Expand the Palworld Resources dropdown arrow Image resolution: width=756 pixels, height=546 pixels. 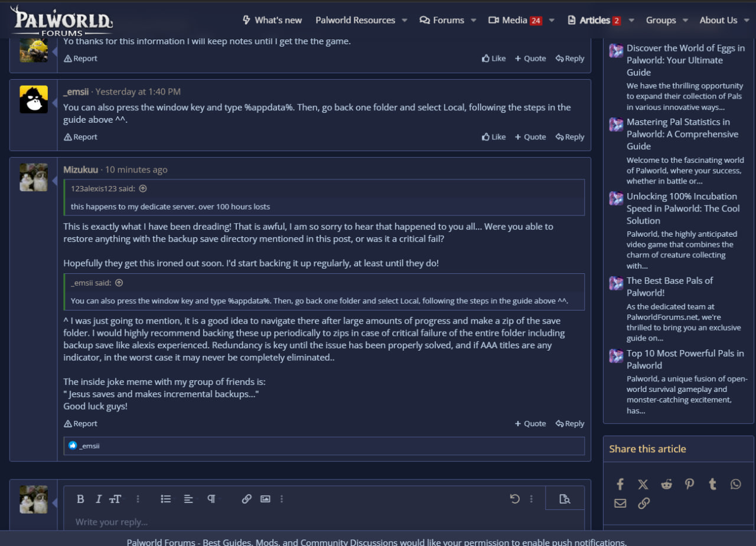pyautogui.click(x=405, y=20)
